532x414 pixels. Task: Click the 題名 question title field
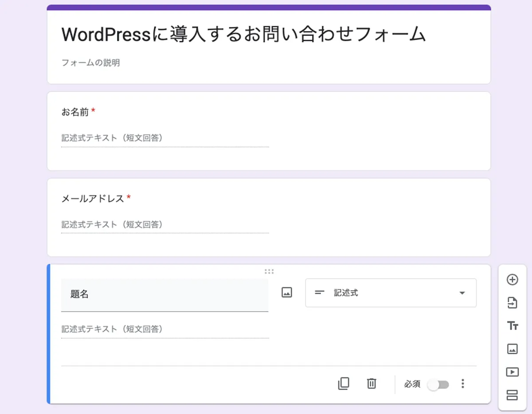point(164,294)
